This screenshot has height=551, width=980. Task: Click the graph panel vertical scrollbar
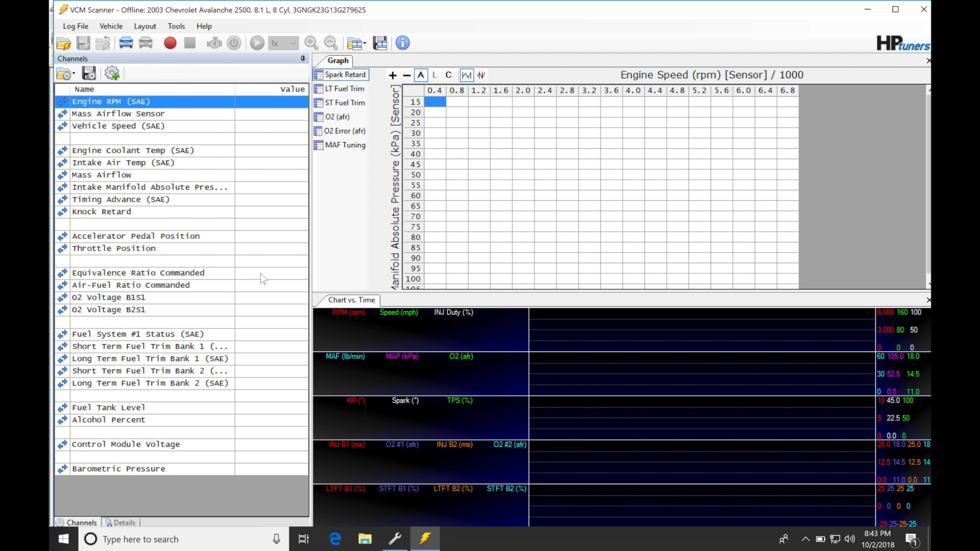[928, 184]
